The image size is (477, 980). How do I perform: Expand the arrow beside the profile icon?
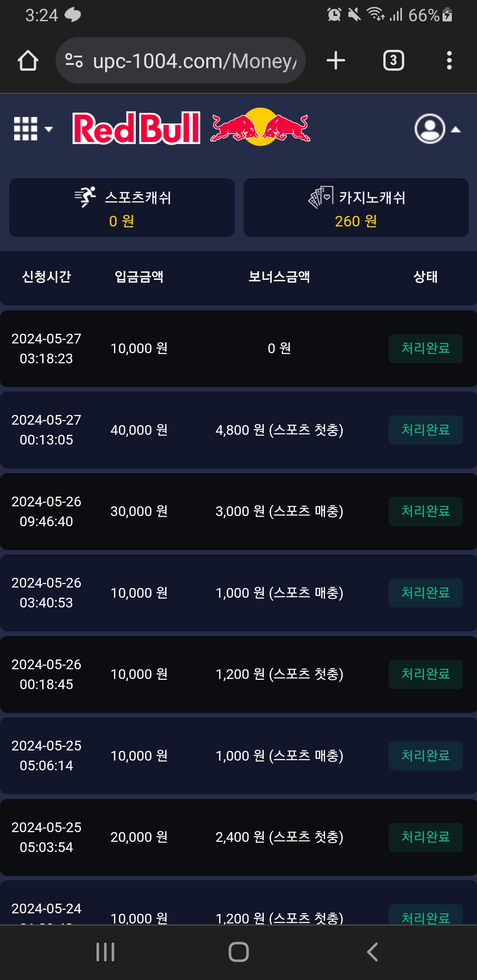tap(456, 129)
